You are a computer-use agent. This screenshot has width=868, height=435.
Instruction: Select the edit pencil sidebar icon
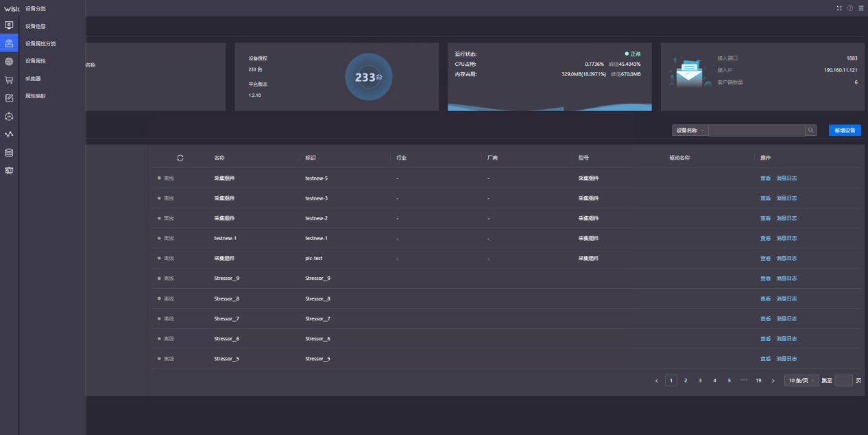tap(9, 98)
